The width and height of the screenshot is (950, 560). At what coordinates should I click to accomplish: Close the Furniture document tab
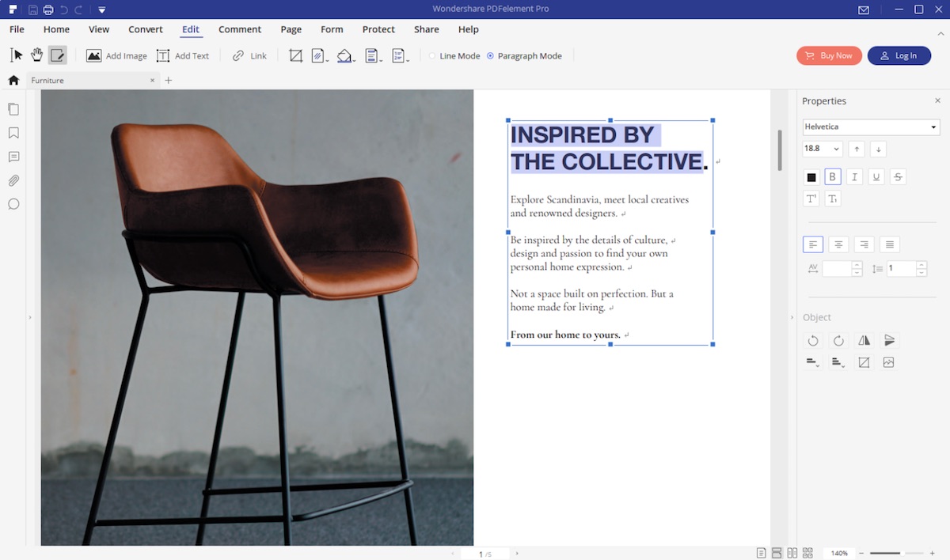tap(152, 80)
